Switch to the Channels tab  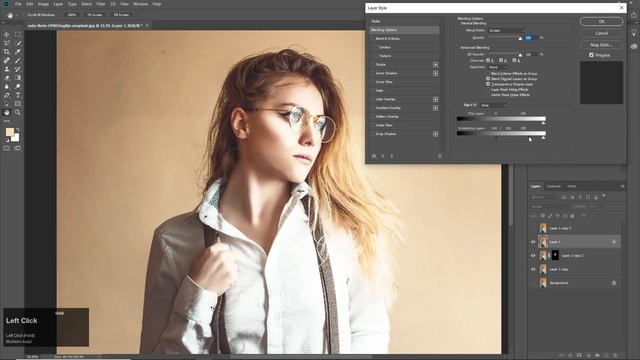554,186
